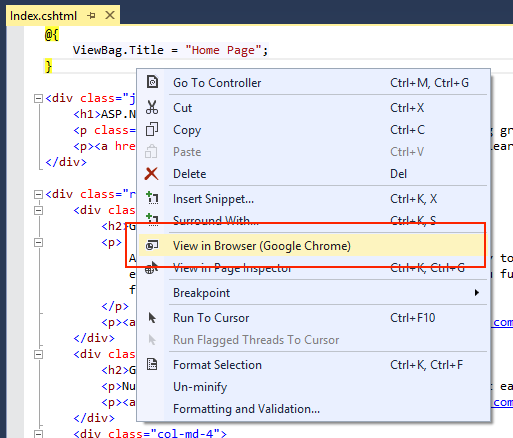The height and width of the screenshot is (438, 513).
Task: Collapse the div class="col-md-4" block
Action: (38, 434)
